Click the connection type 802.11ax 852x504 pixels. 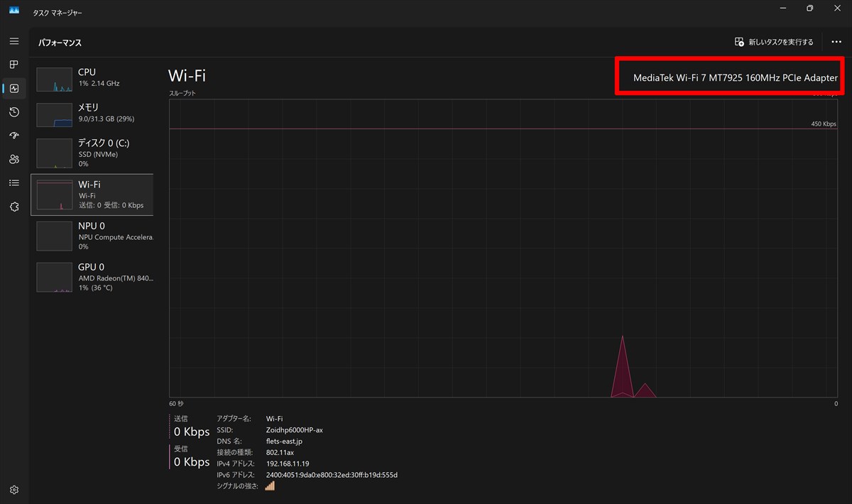280,452
